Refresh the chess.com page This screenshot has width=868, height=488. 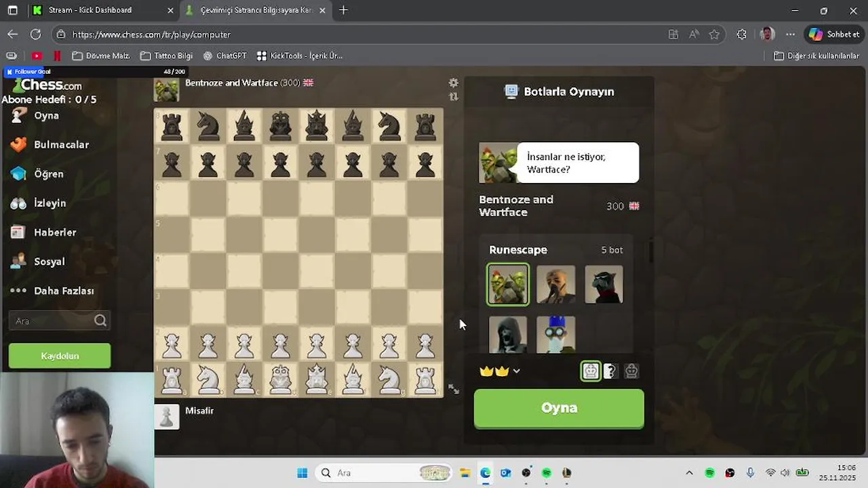click(x=36, y=34)
